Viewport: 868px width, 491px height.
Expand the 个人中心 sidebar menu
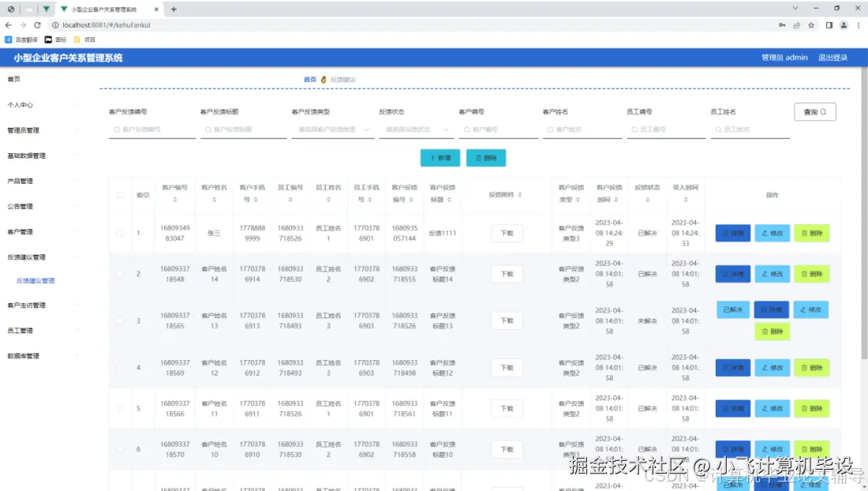point(43,105)
